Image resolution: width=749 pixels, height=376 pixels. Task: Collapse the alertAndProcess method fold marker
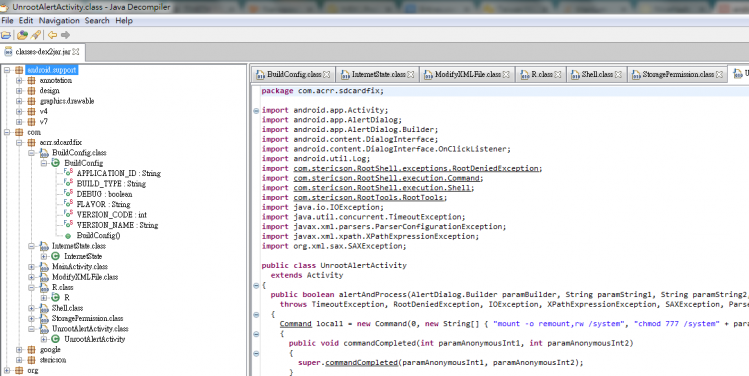pos(256,314)
